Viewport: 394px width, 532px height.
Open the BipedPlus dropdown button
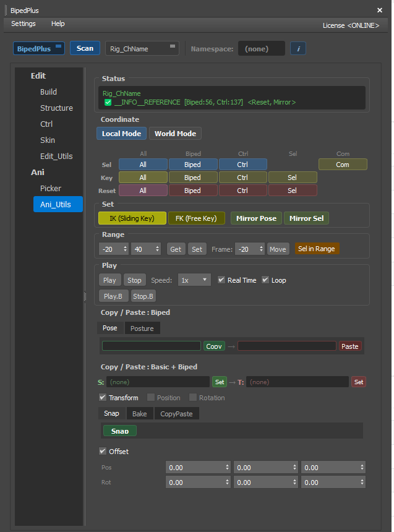click(38, 48)
